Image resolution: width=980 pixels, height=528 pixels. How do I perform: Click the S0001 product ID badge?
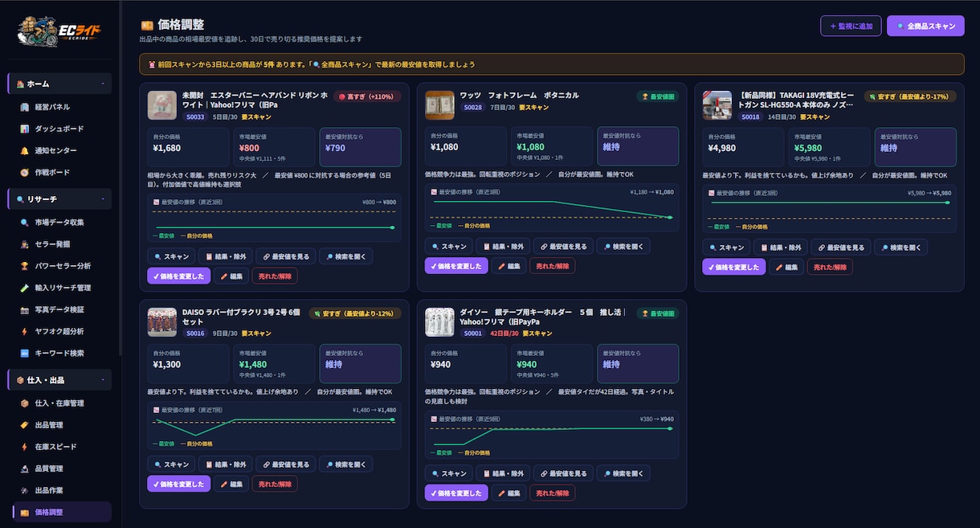(473, 333)
